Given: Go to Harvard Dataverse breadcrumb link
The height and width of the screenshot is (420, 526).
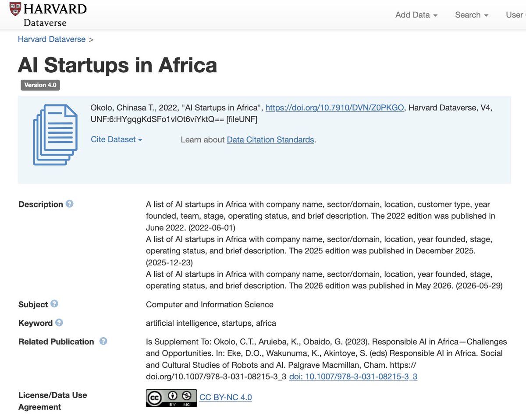Looking at the screenshot, I should (x=52, y=39).
